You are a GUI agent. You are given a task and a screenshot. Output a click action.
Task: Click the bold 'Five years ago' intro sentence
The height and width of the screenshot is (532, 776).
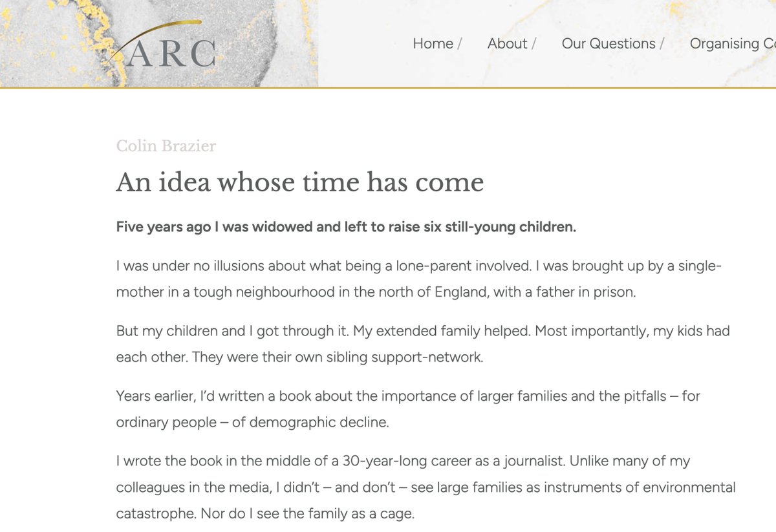click(346, 227)
